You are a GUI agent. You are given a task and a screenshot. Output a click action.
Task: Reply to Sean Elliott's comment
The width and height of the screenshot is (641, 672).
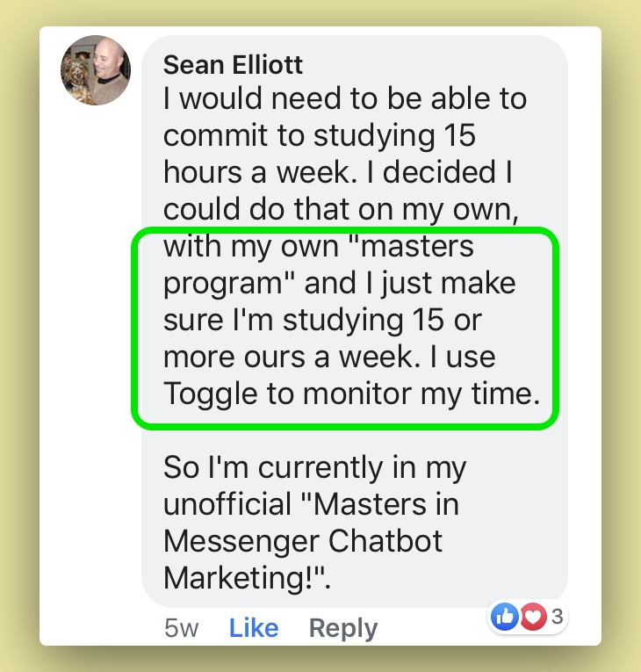click(343, 628)
